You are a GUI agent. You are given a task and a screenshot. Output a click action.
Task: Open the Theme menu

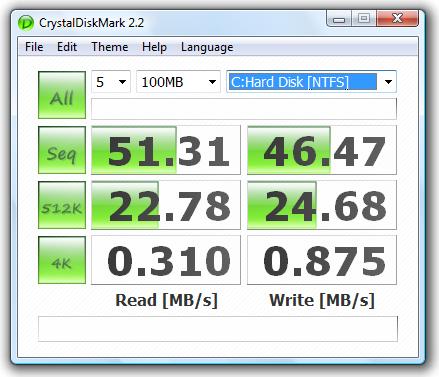pyautogui.click(x=110, y=47)
